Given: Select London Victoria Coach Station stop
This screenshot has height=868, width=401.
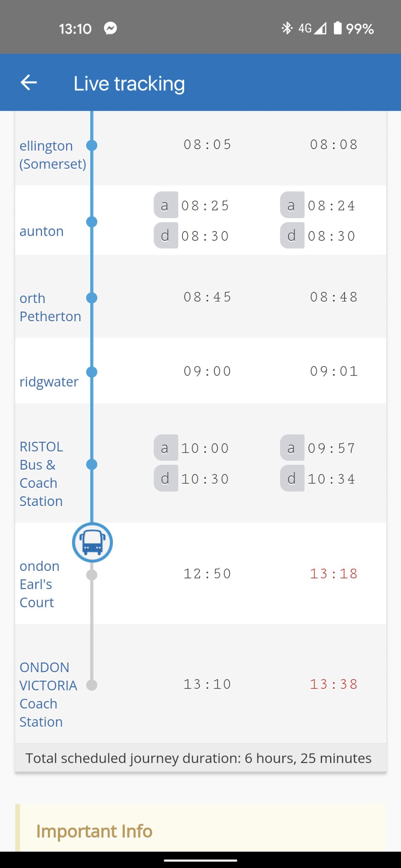Looking at the screenshot, I should [x=48, y=695].
